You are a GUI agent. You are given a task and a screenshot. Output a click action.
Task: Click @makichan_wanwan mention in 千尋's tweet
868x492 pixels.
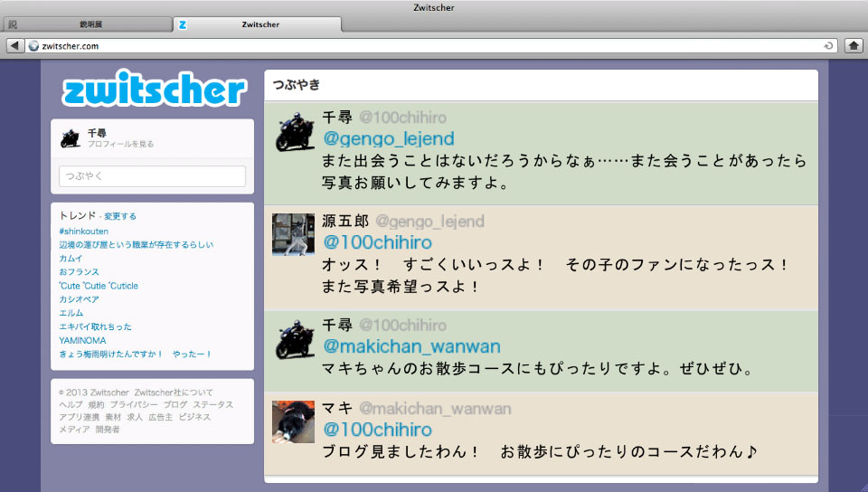[x=411, y=346]
